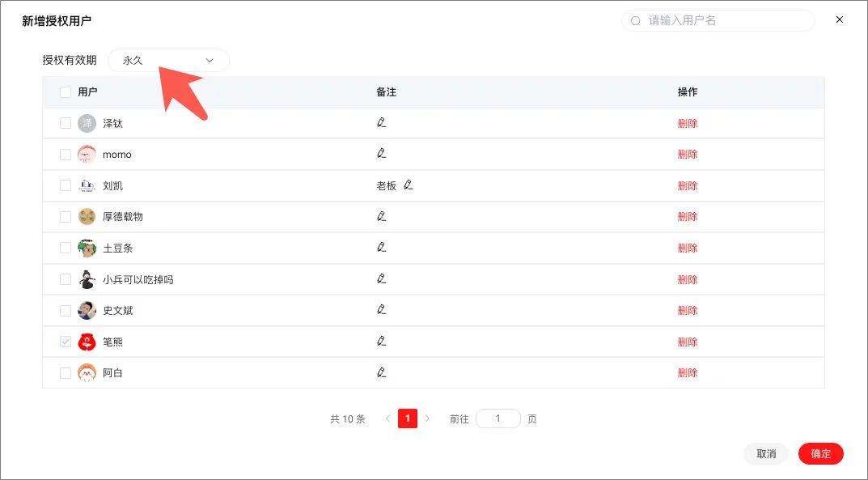The height and width of the screenshot is (480, 868).
Task: Click 删除 link for 刘凯
Action: tap(688, 185)
